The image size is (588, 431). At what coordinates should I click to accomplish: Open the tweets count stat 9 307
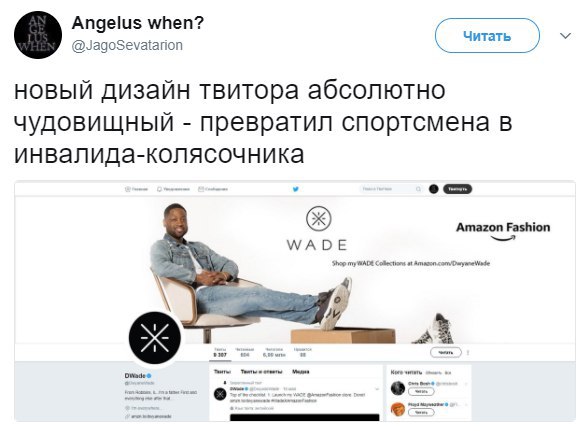tap(220, 352)
